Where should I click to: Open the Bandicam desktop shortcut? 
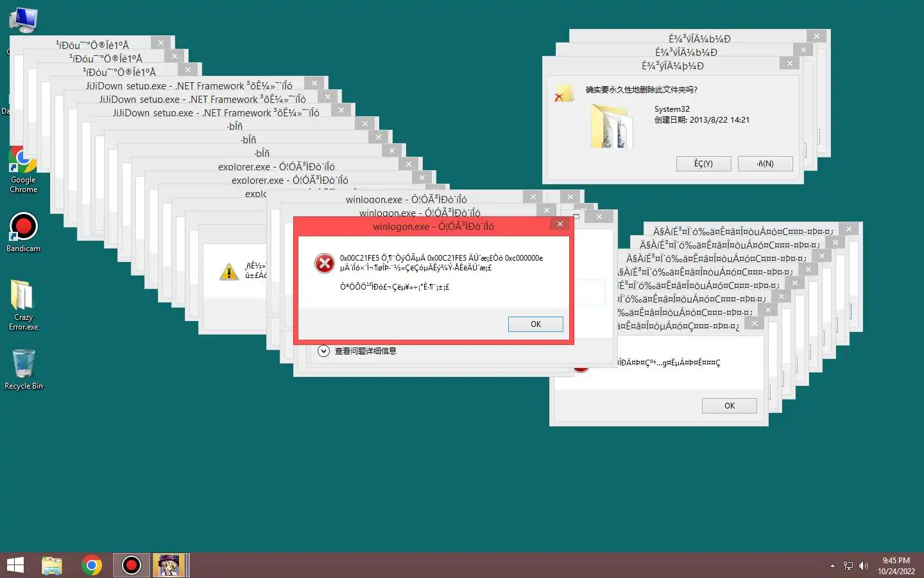(x=23, y=232)
